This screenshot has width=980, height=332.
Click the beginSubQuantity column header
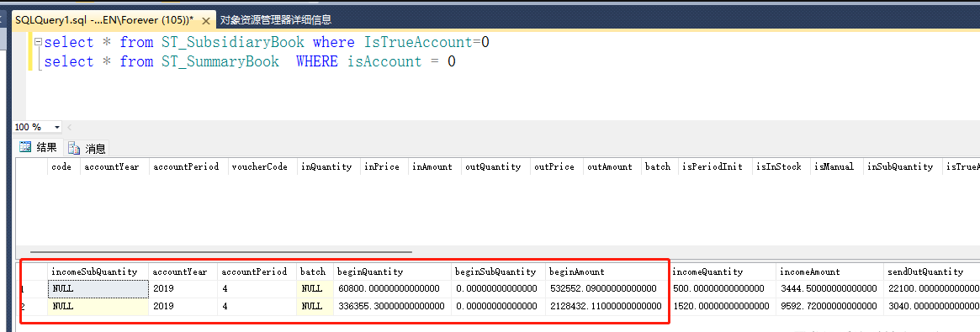point(499,271)
